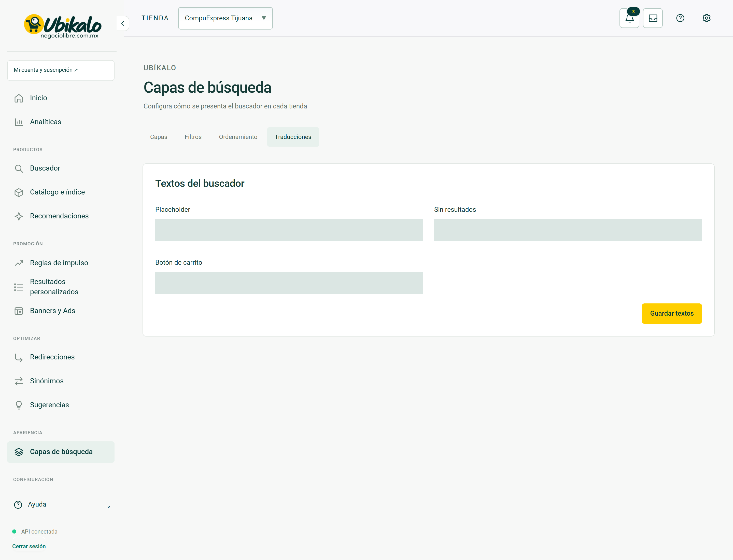Click the Reglas de impulso trend icon
733x560 pixels.
[19, 263]
